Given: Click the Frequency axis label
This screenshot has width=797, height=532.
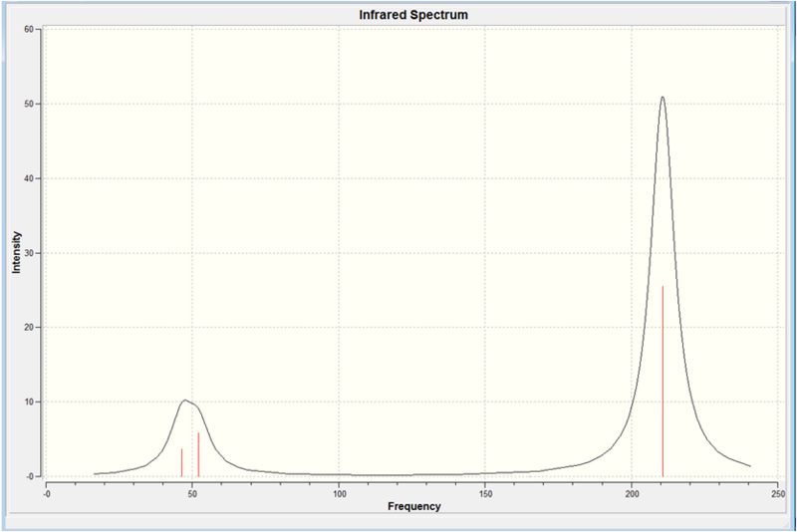Looking at the screenshot, I should click(x=414, y=506).
